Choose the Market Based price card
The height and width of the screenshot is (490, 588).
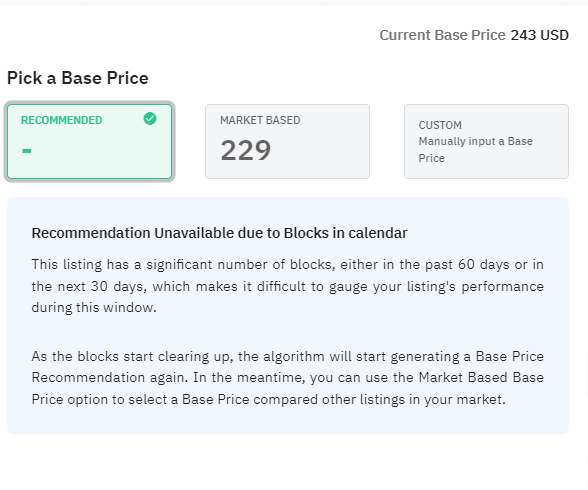(287, 141)
